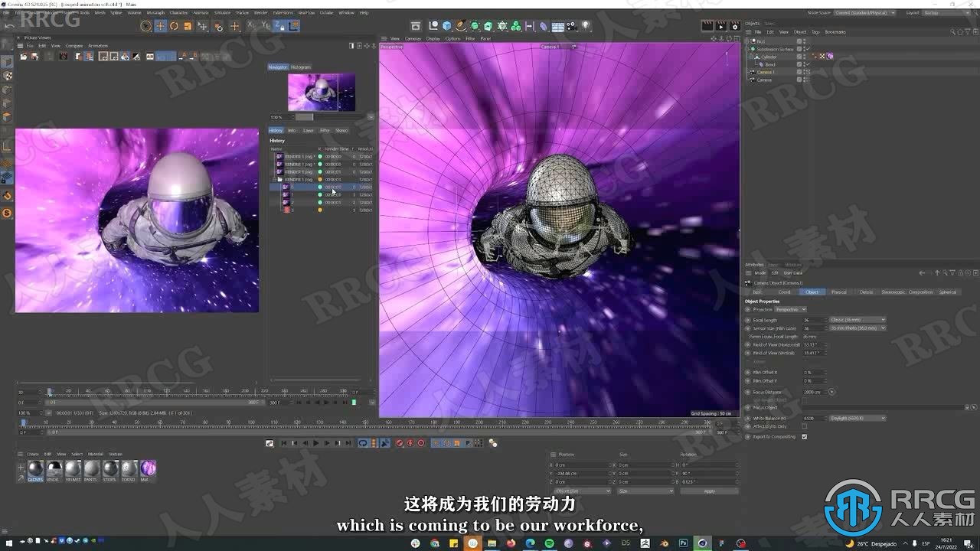The image size is (980, 551).
Task: Enable Affect Lights Only checkbox
Action: click(x=804, y=426)
